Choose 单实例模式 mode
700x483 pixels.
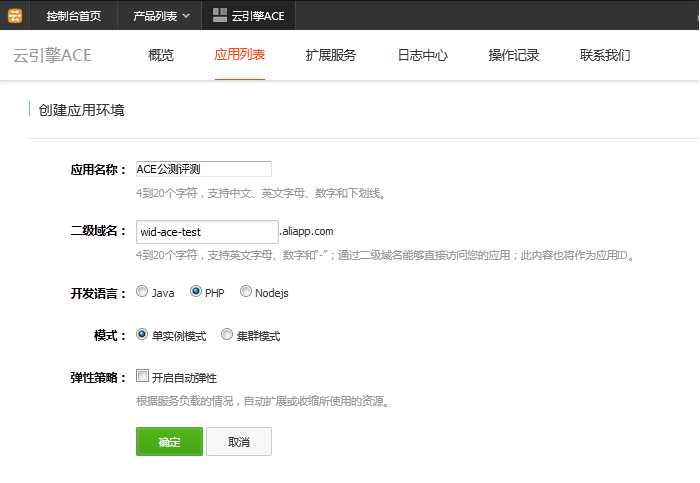(x=142, y=334)
